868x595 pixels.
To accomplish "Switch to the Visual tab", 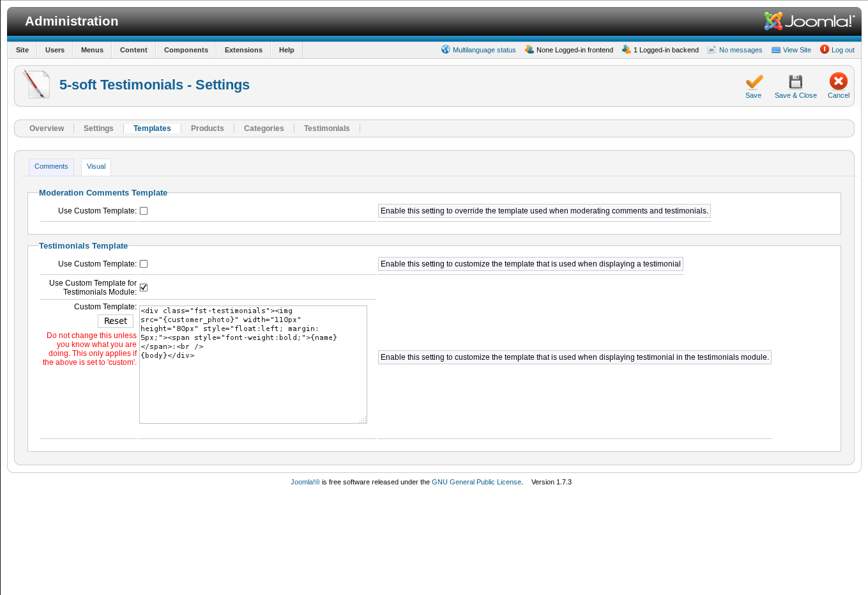I will pyautogui.click(x=96, y=167).
